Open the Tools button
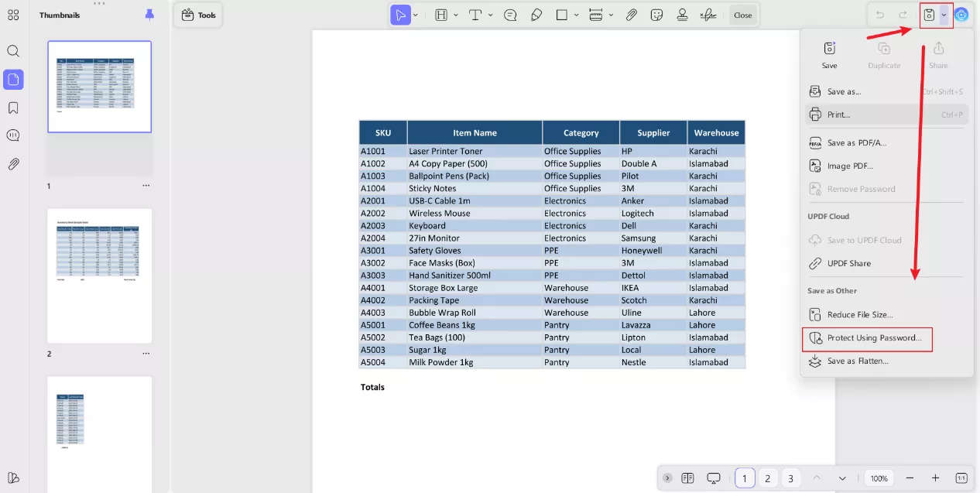The height and width of the screenshot is (493, 980). click(198, 15)
